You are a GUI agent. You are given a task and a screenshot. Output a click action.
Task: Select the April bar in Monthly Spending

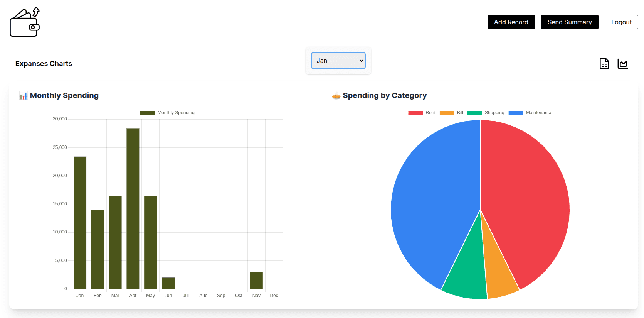point(133,208)
